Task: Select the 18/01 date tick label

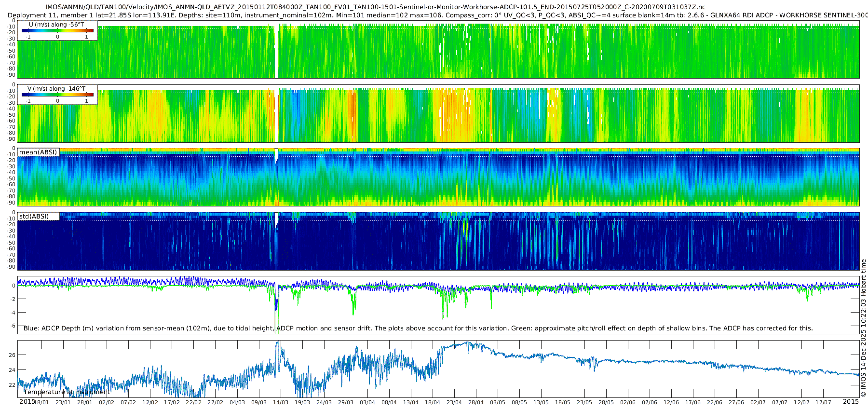Action: [x=41, y=402]
